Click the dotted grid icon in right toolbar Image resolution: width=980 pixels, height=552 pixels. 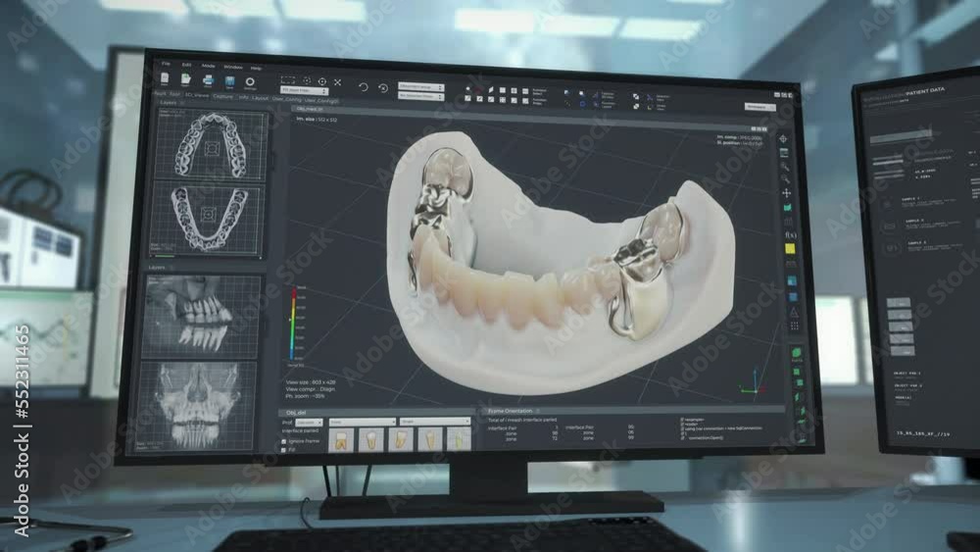pos(795,326)
